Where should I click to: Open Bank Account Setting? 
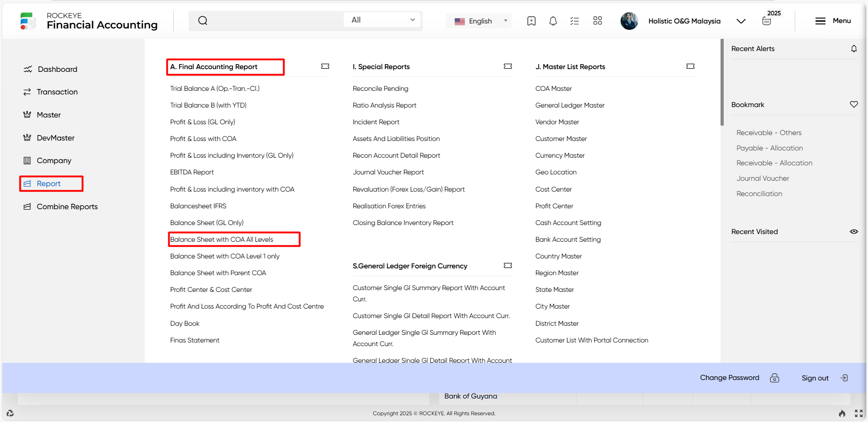[568, 239]
